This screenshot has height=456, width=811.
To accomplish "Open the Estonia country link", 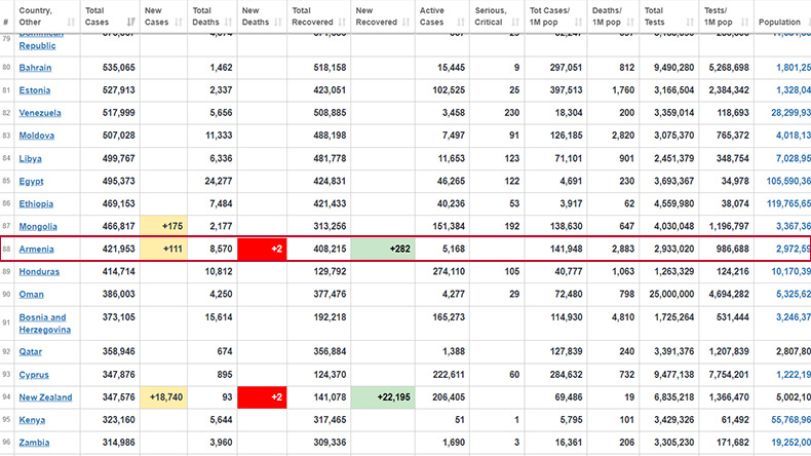I will click(35, 90).
